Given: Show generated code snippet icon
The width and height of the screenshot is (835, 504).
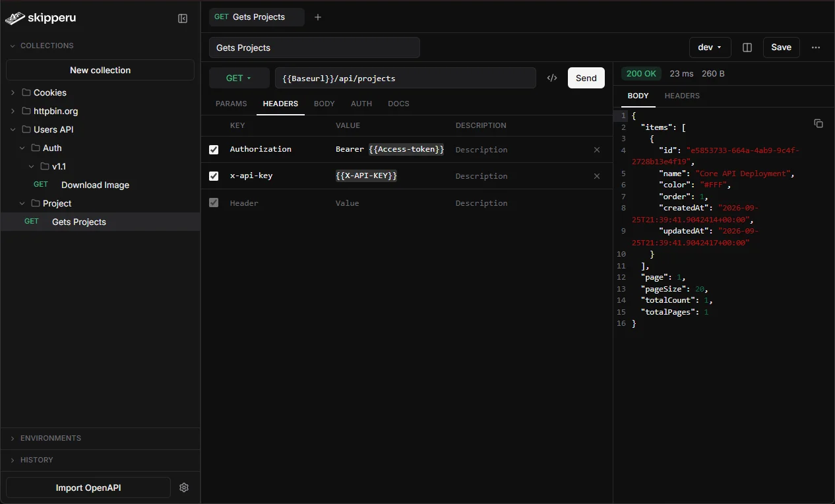Looking at the screenshot, I should (552, 78).
